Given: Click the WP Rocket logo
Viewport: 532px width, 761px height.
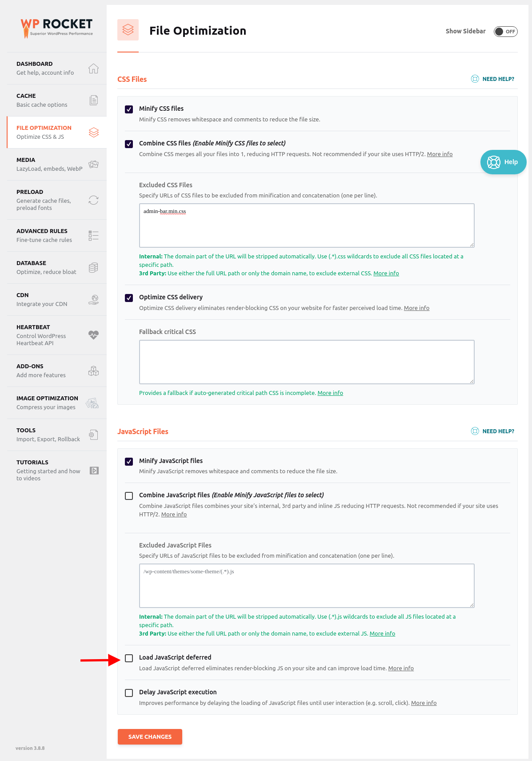Looking at the screenshot, I should click(57, 28).
